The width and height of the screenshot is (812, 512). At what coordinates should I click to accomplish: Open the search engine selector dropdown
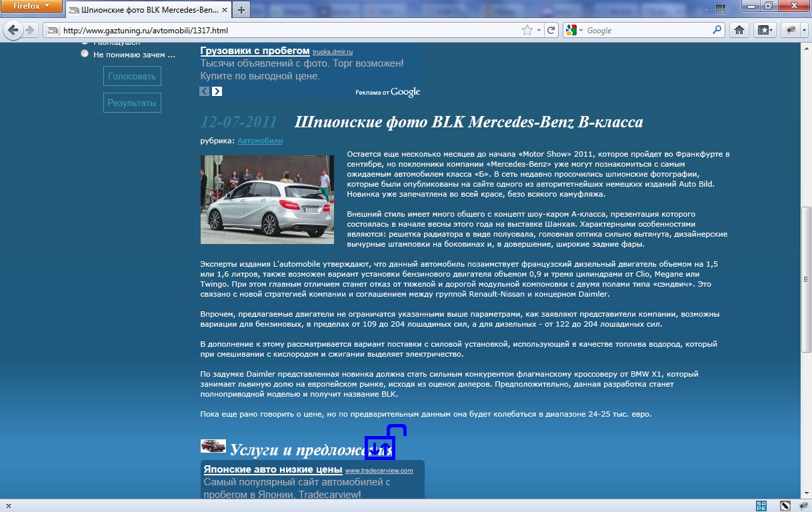tap(573, 30)
